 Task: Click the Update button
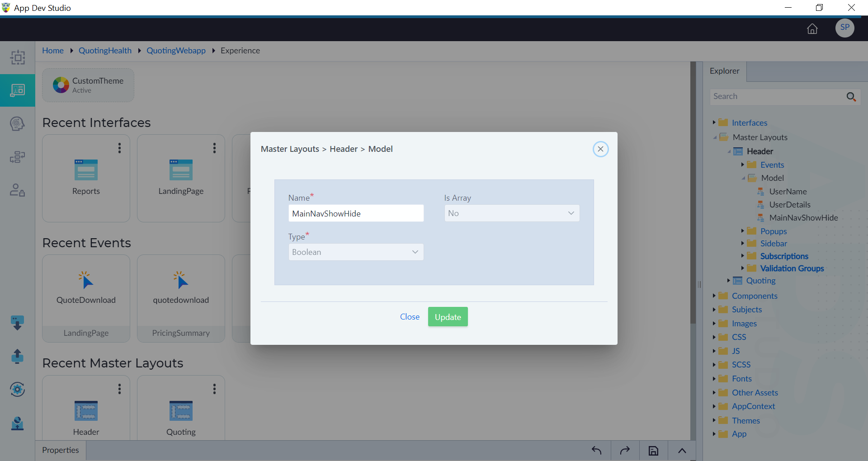point(448,317)
